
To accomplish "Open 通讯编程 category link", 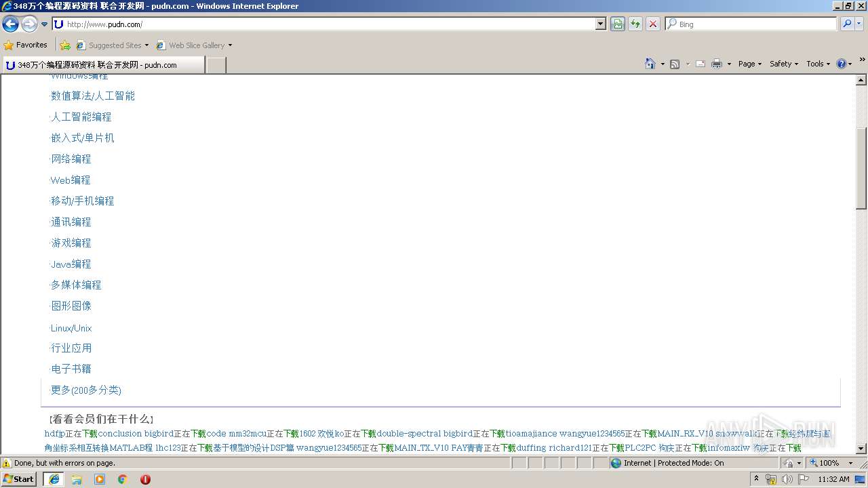I will (71, 222).
